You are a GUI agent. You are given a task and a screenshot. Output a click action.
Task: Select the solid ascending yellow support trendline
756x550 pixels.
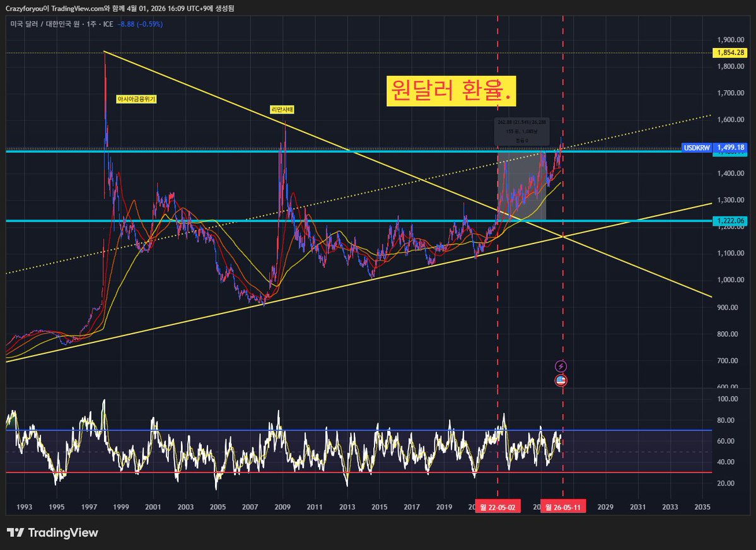click(x=359, y=282)
